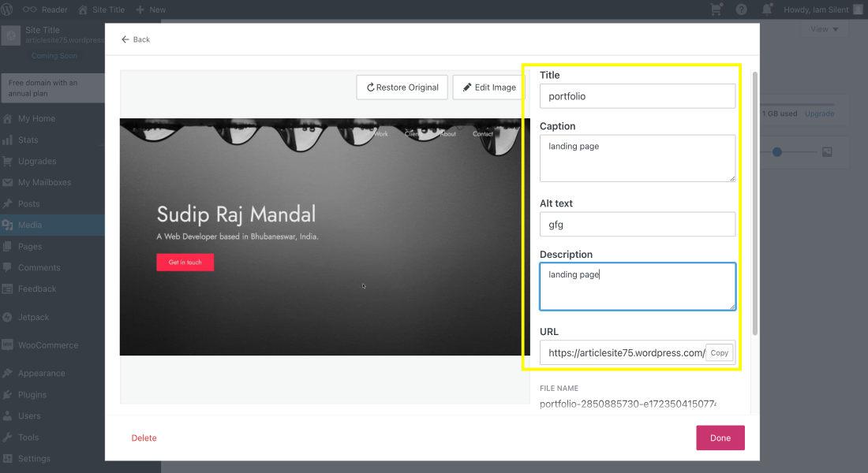Click Done to save changes

pos(720,438)
